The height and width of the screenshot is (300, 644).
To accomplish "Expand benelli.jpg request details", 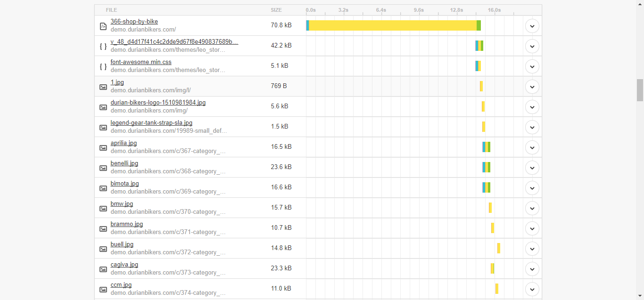I will point(532,168).
